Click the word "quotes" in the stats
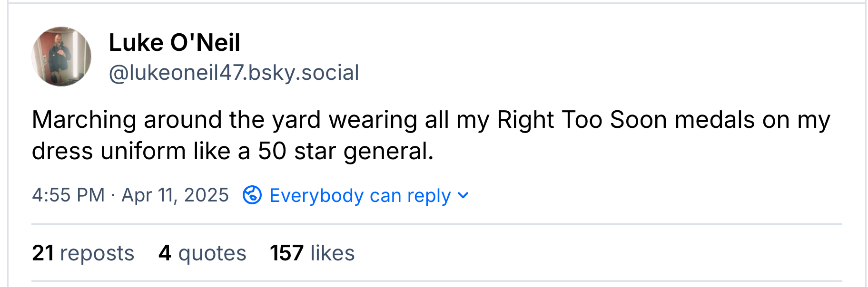This screenshot has width=868, height=287. 212,253
